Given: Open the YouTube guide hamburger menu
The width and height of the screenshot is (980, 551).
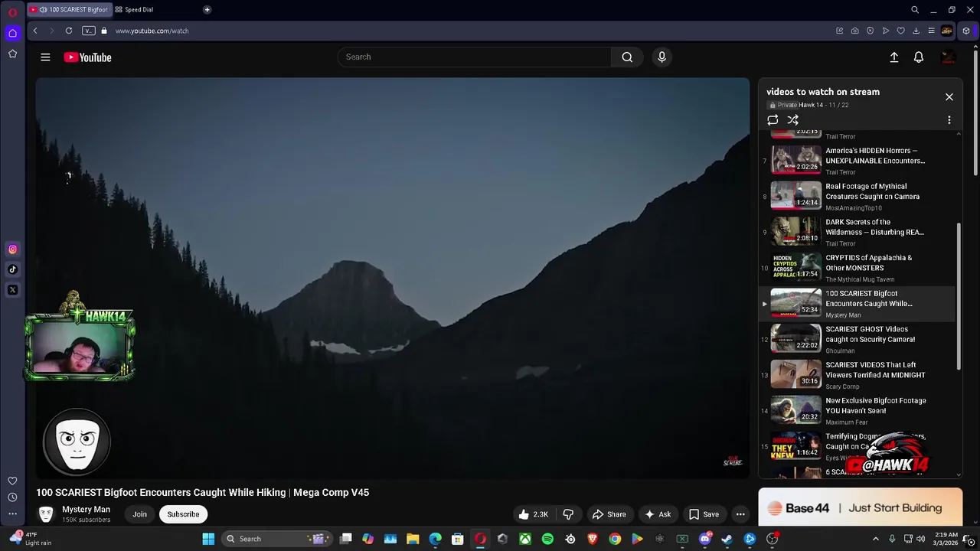Looking at the screenshot, I should [x=45, y=57].
